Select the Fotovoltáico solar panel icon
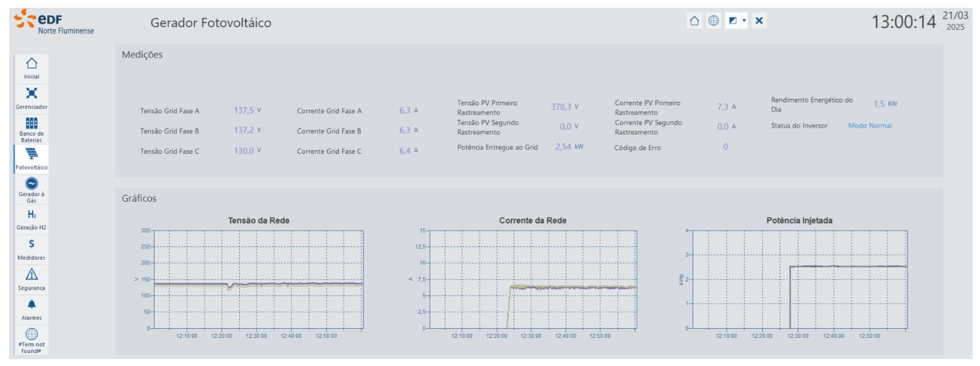Image resolution: width=980 pixels, height=366 pixels. coord(32,158)
